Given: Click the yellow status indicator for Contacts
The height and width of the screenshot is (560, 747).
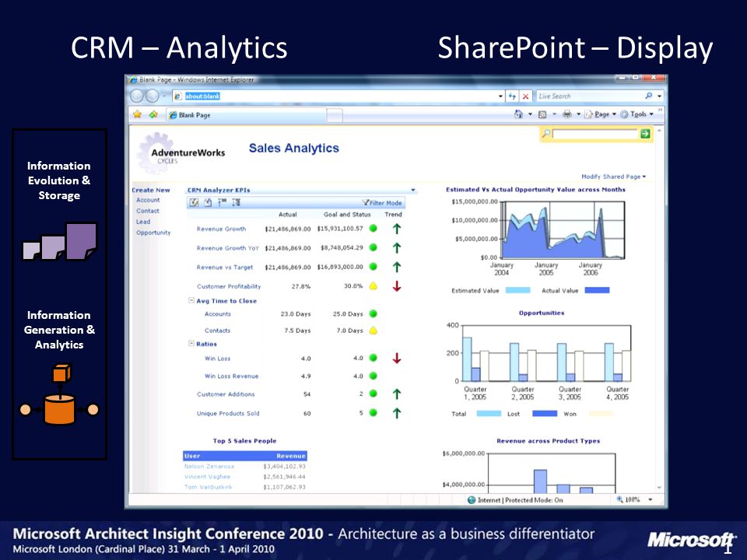Looking at the screenshot, I should pyautogui.click(x=373, y=331).
